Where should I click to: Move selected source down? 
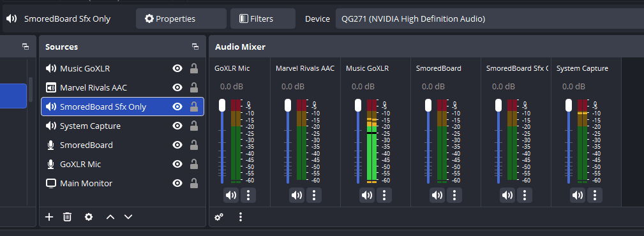coord(128,217)
